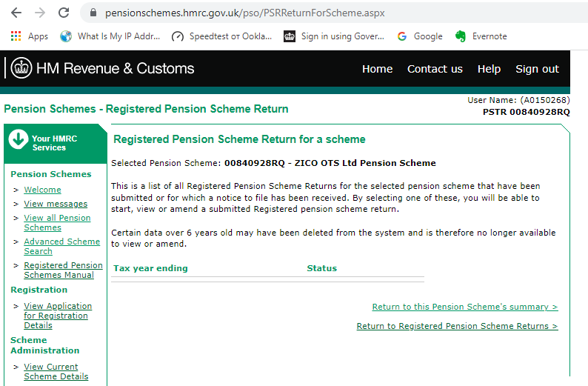The height and width of the screenshot is (386, 588).
Task: Open Help in top navigation
Action: click(489, 69)
